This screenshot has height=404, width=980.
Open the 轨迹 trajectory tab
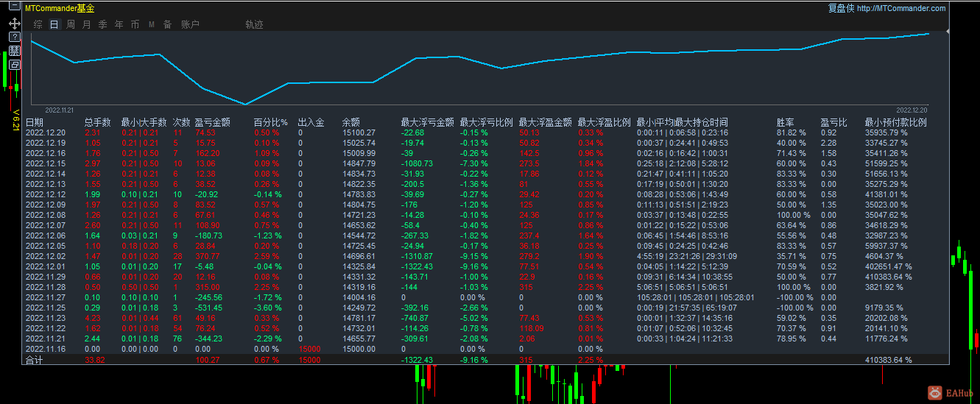[x=254, y=24]
